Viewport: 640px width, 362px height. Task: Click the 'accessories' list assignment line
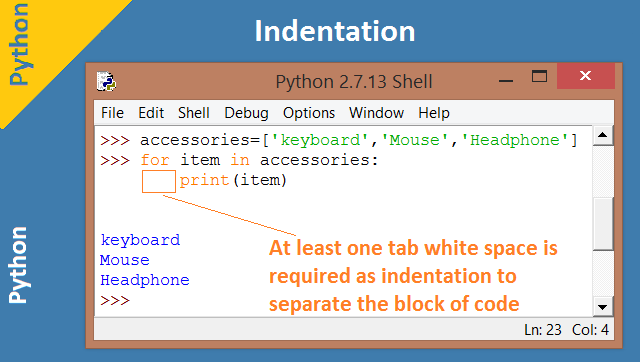(x=339, y=140)
